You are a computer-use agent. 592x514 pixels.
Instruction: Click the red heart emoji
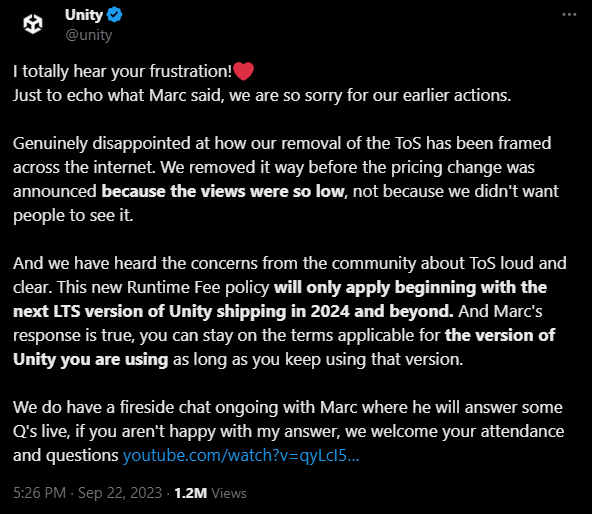click(x=244, y=71)
